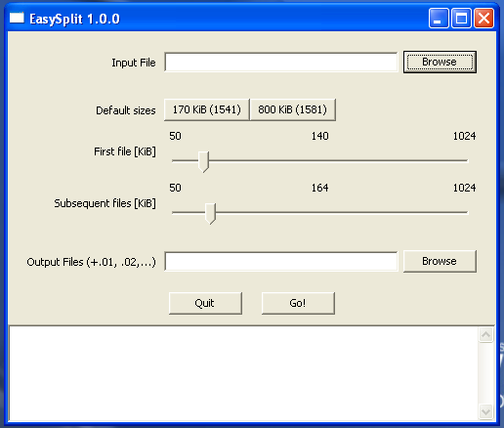Click the log scrollbar up arrow
The width and height of the screenshot is (504, 428).
[486, 334]
